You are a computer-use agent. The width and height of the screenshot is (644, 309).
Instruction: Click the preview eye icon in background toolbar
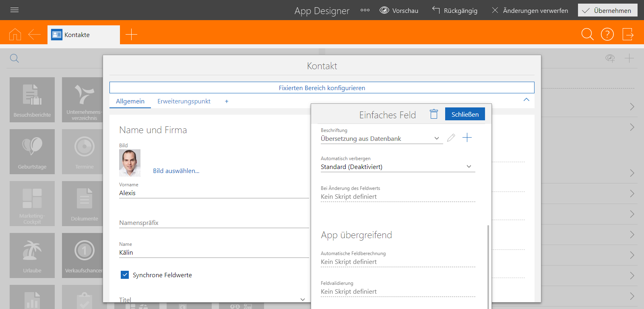point(610,58)
